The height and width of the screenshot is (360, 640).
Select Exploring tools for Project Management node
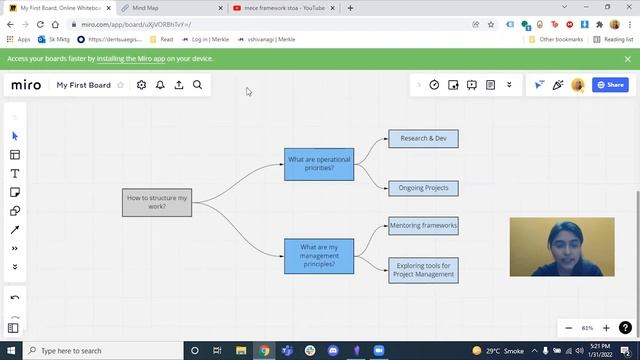423,270
